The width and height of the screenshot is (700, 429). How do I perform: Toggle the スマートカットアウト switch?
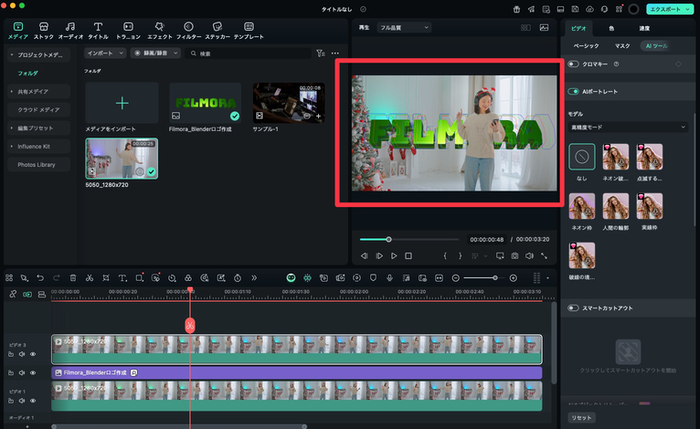click(574, 308)
